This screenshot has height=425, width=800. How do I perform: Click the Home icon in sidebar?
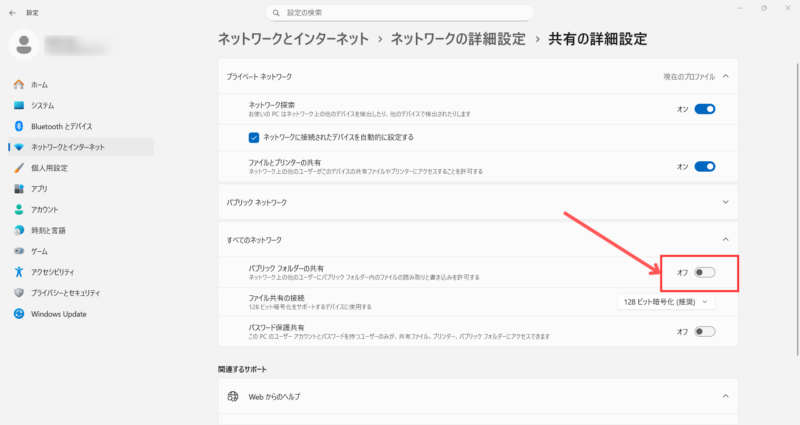tap(19, 85)
